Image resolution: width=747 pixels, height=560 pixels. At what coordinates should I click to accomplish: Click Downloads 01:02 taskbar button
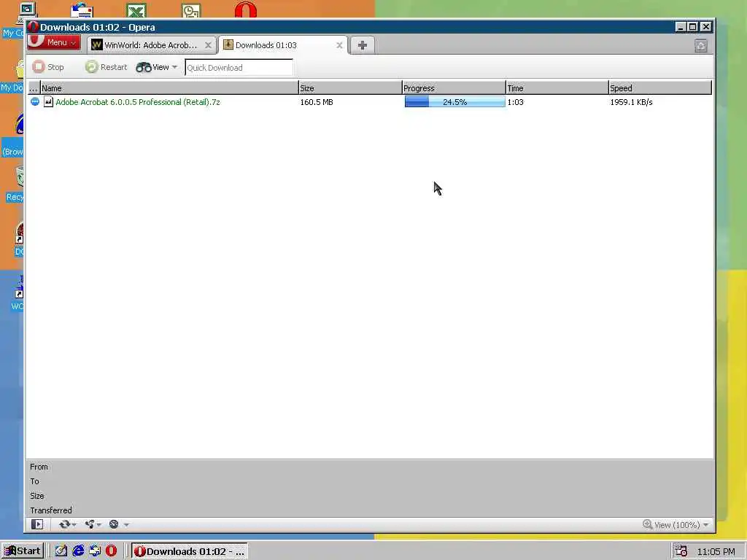[x=189, y=551]
